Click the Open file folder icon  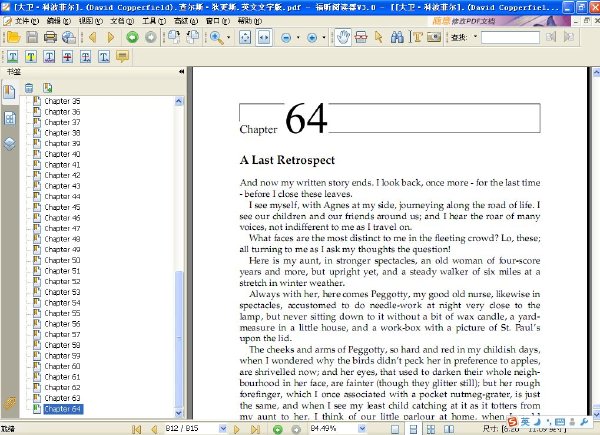pyautogui.click(x=14, y=37)
